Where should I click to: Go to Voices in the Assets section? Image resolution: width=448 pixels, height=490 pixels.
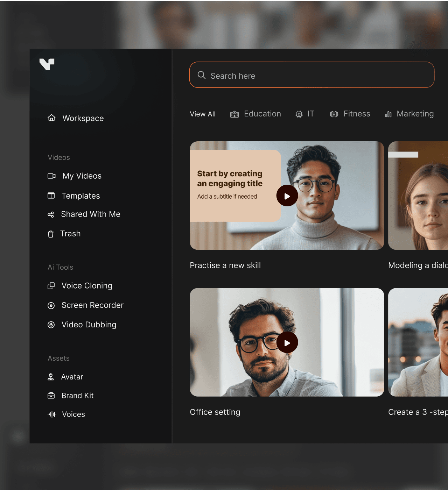[x=73, y=414]
